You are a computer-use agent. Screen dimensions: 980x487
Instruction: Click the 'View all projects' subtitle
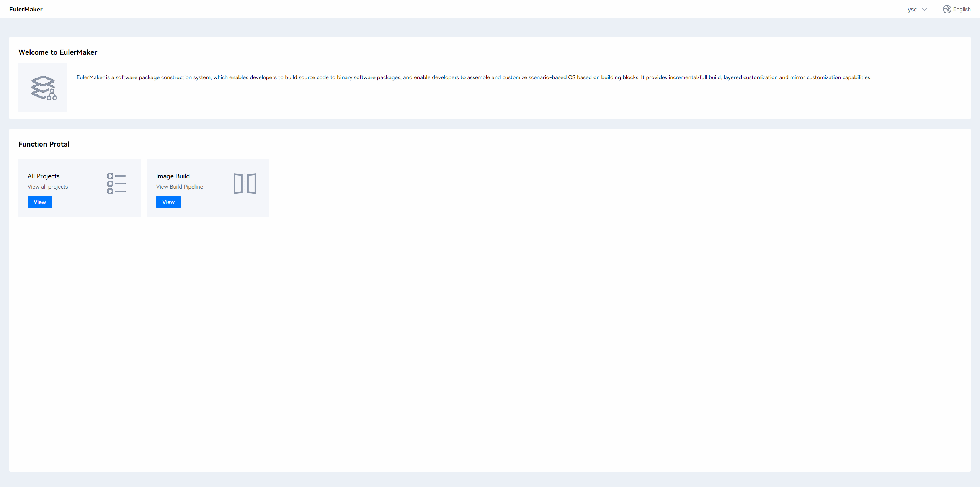pyautogui.click(x=47, y=187)
